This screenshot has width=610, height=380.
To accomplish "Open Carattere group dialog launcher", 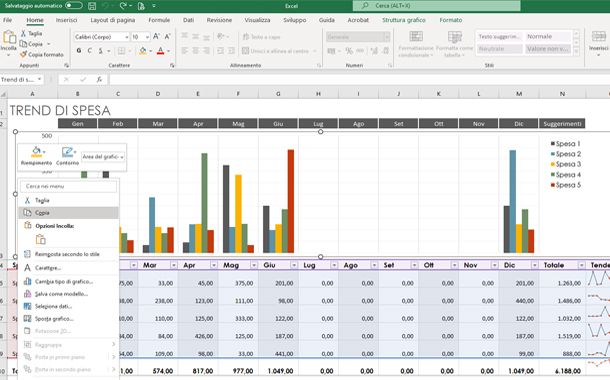I will (x=172, y=66).
